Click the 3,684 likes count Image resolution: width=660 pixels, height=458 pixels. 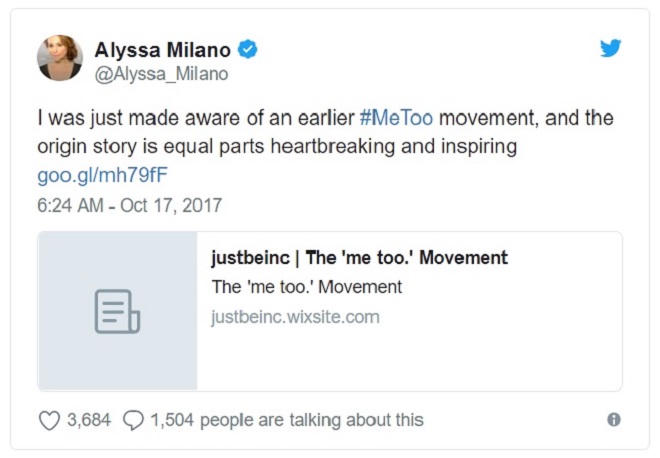click(x=89, y=420)
